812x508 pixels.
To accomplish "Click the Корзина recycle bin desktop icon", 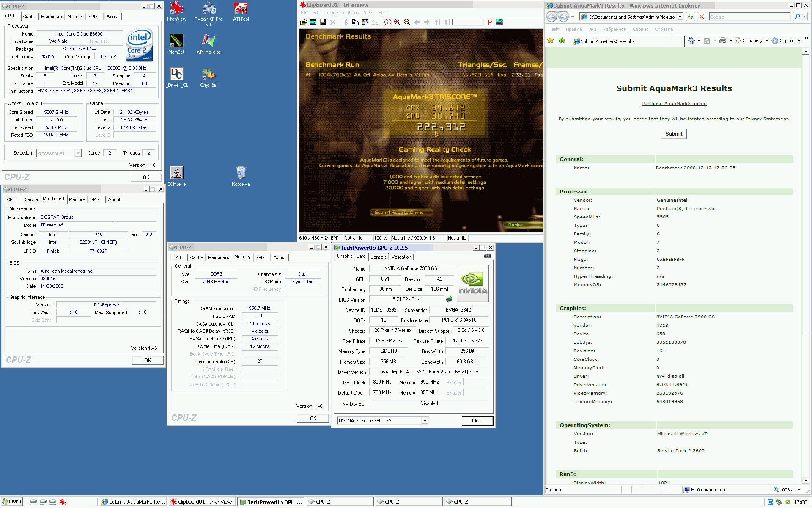I will point(241,176).
